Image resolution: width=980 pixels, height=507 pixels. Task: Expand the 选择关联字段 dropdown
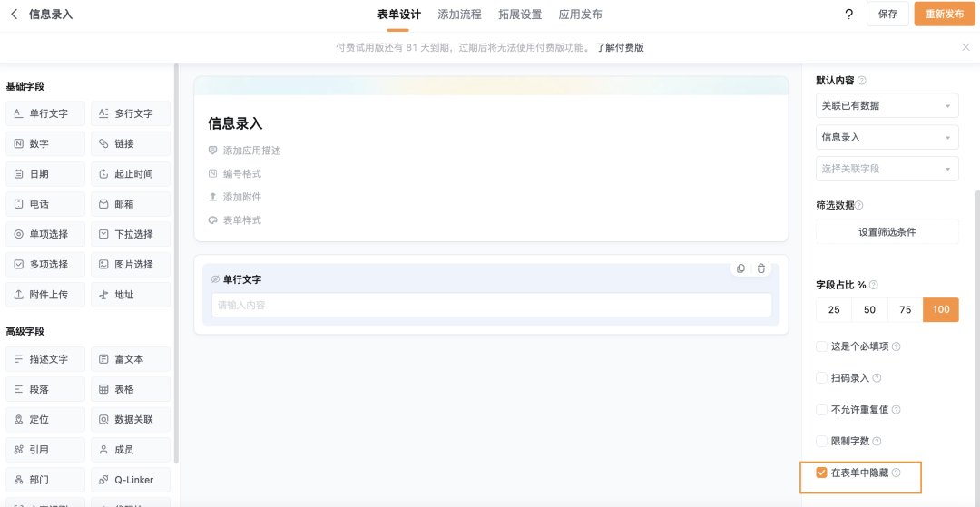coord(887,169)
